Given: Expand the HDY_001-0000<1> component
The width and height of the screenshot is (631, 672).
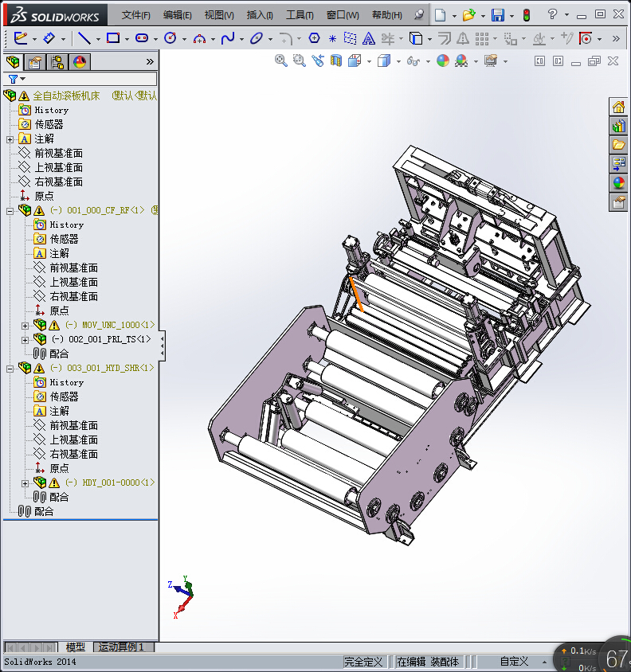Looking at the screenshot, I should (x=25, y=483).
